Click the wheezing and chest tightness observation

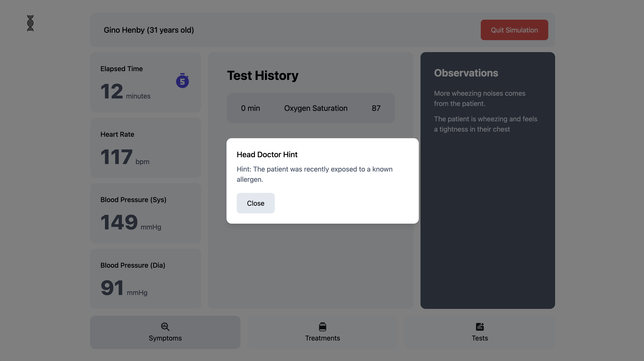(x=485, y=124)
